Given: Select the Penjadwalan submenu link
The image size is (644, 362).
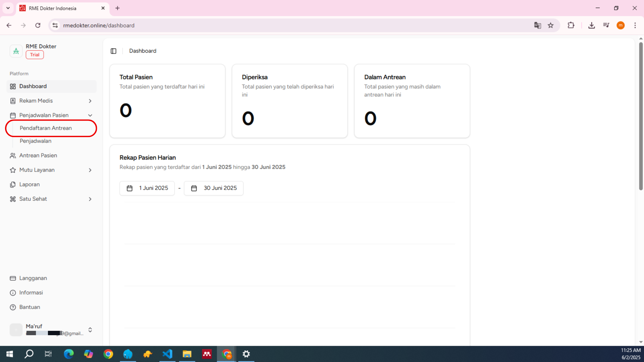Looking at the screenshot, I should [36, 141].
